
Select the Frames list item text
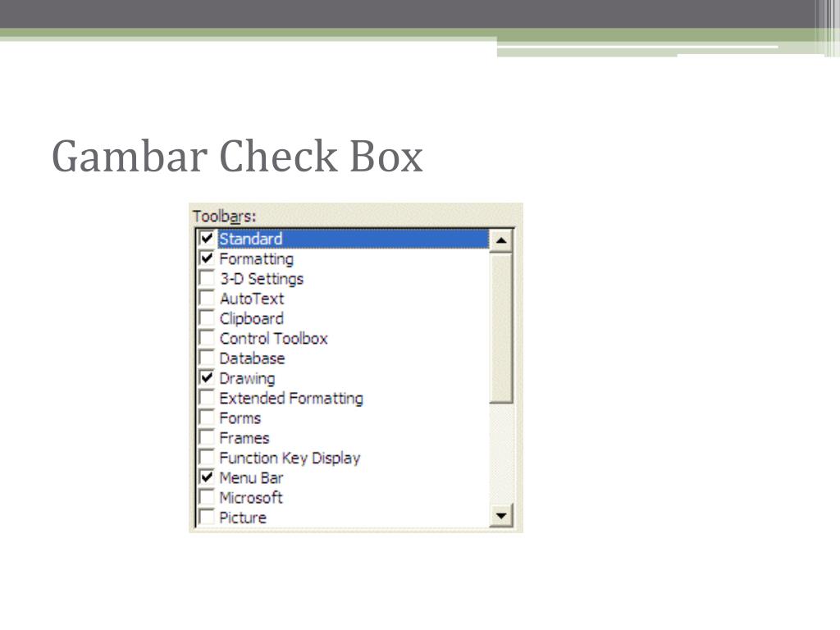point(244,438)
